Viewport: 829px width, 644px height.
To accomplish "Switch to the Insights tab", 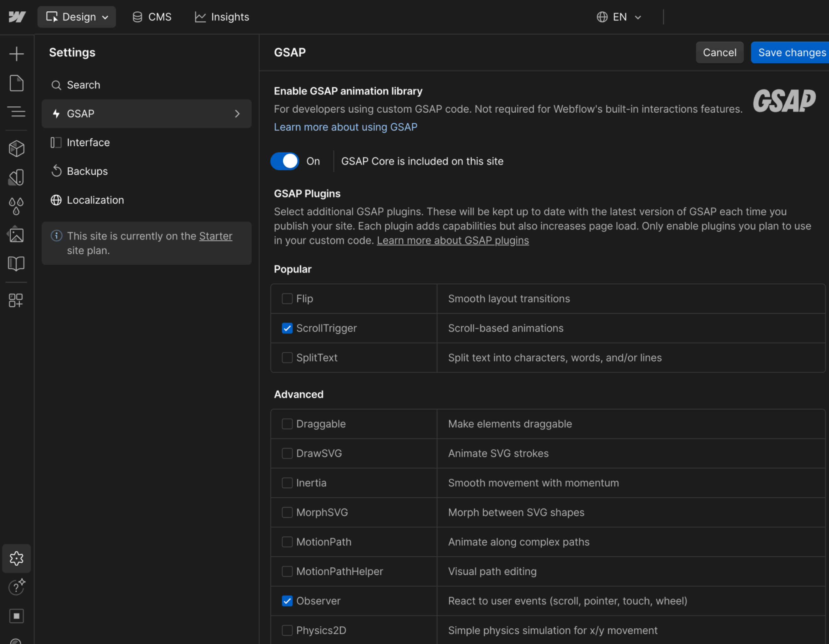I will pyautogui.click(x=222, y=17).
